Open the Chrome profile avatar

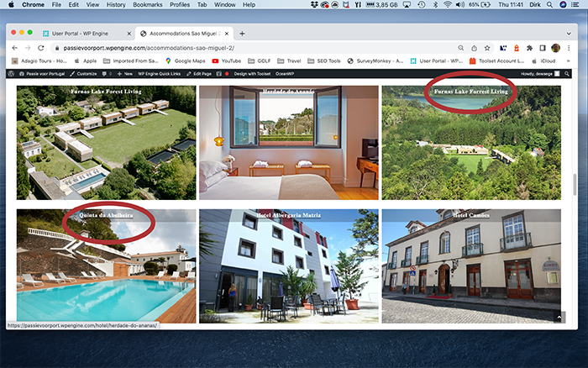pos(556,48)
